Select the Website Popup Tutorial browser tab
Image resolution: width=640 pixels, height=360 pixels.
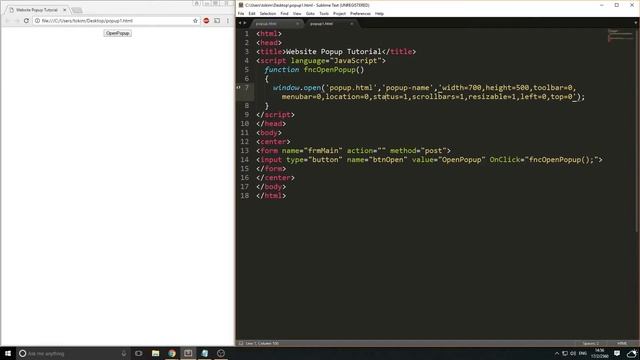point(37,9)
